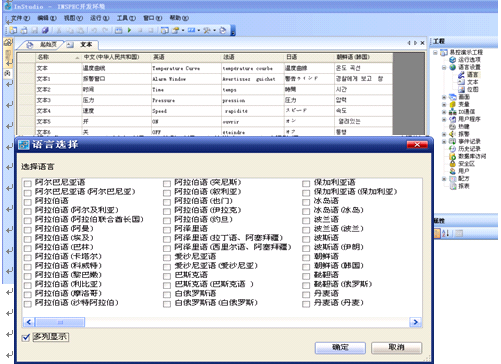Click the tools wrench icon in toolbar
Viewport: 501px width, 364px height.
click(207, 30)
